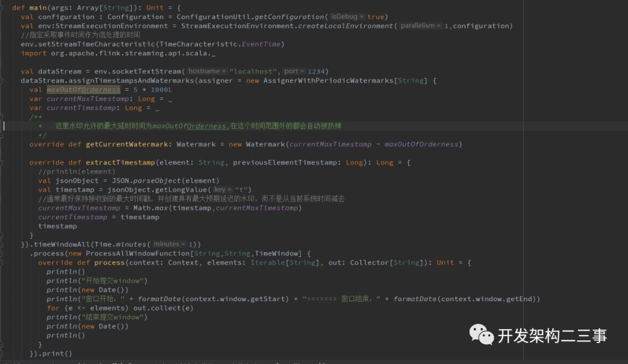Image resolution: width=628 pixels, height=364 pixels.
Task: Click highlighted 'maxOutOfOrderness' val declaration
Action: click(83, 90)
